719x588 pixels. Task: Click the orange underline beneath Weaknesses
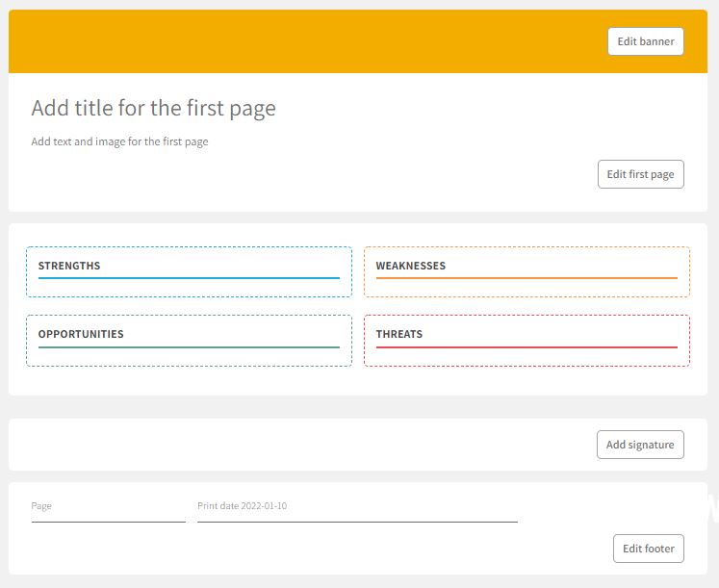pyautogui.click(x=526, y=278)
